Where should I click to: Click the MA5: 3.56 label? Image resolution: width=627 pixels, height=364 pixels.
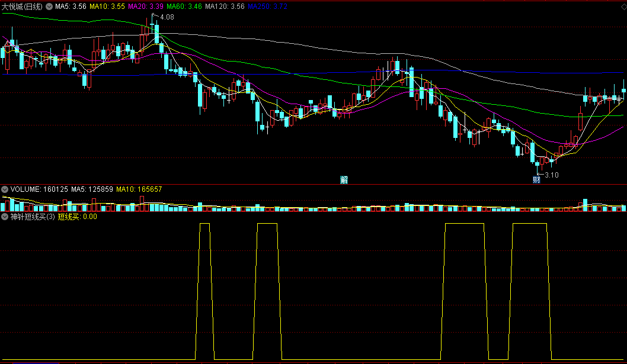(71, 7)
